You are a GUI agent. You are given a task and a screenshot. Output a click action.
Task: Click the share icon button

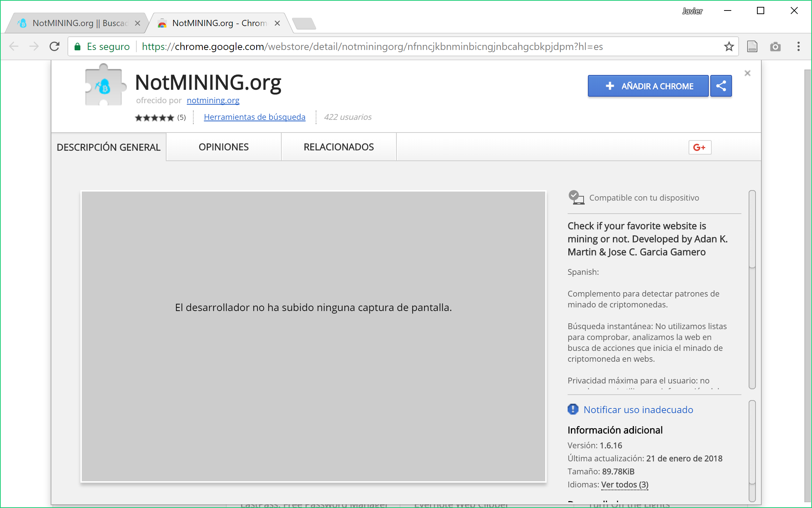click(x=721, y=86)
